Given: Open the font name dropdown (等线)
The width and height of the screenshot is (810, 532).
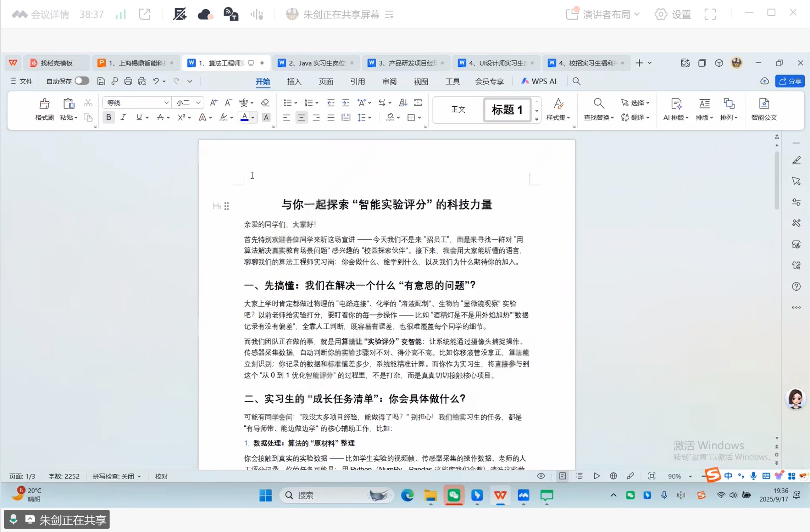Looking at the screenshot, I should (166, 103).
